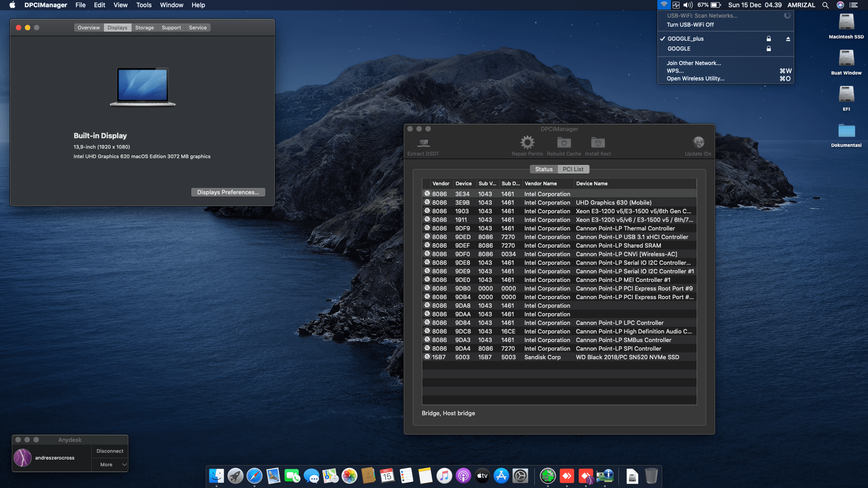Turn USB-WiFi Off
This screenshot has width=868, height=488.
(x=690, y=25)
